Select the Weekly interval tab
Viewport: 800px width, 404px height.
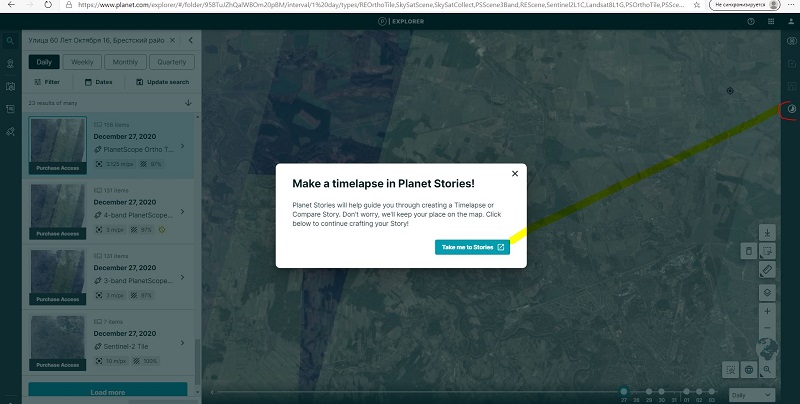tap(82, 62)
